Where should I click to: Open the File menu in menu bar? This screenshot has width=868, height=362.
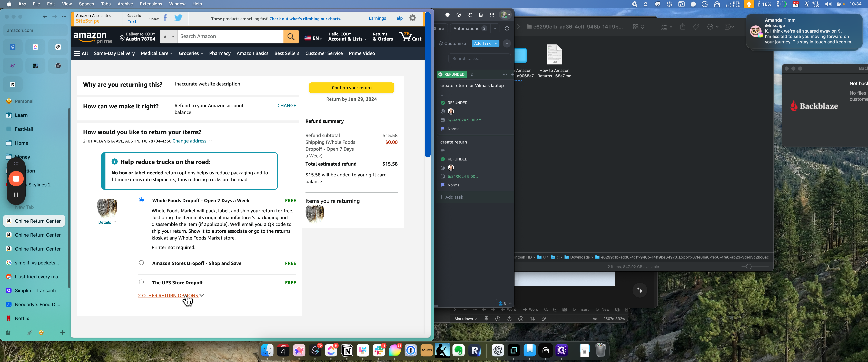click(36, 4)
